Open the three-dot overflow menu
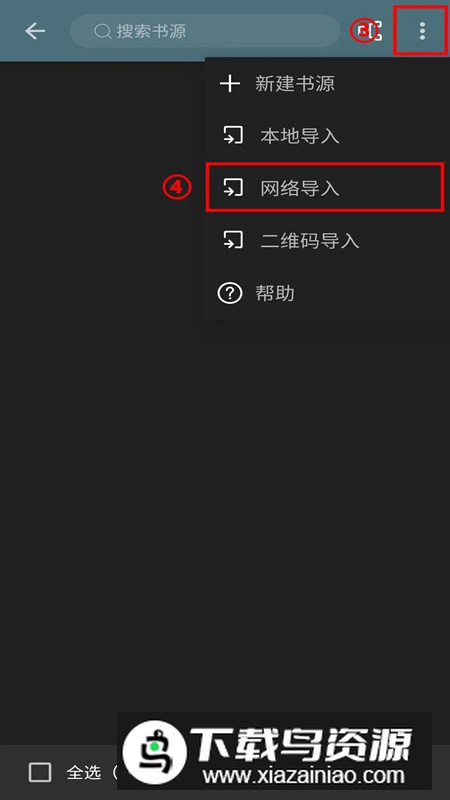Screen dimensions: 450x800 click(422, 31)
